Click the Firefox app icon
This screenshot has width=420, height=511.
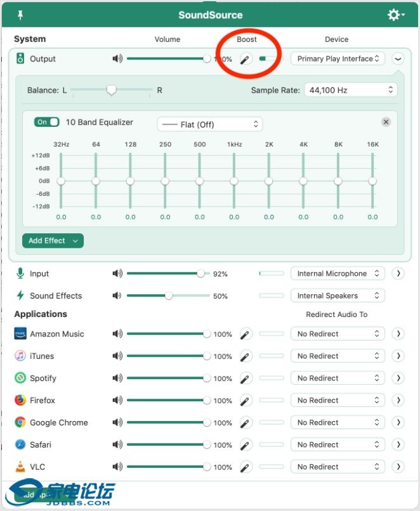pyautogui.click(x=20, y=400)
